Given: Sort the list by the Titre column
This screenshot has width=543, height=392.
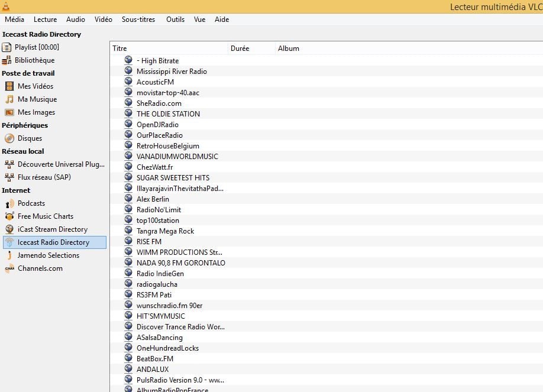Looking at the screenshot, I should coord(169,48).
